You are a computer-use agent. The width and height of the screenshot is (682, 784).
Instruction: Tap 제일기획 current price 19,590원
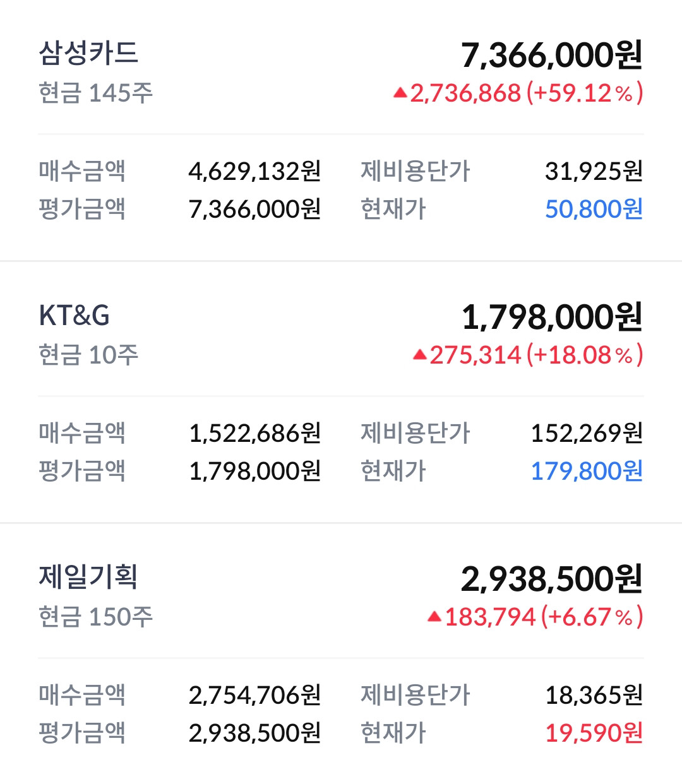point(594,733)
